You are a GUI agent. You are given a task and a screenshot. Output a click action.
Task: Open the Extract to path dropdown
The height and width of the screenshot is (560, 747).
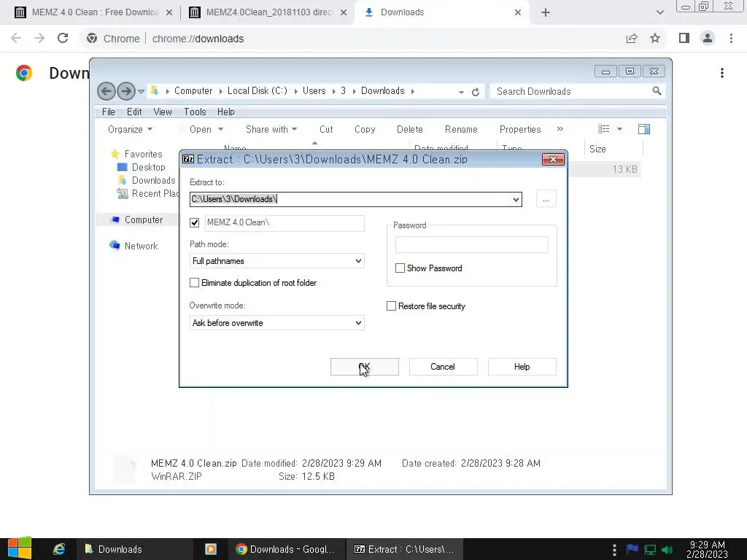[x=516, y=199]
